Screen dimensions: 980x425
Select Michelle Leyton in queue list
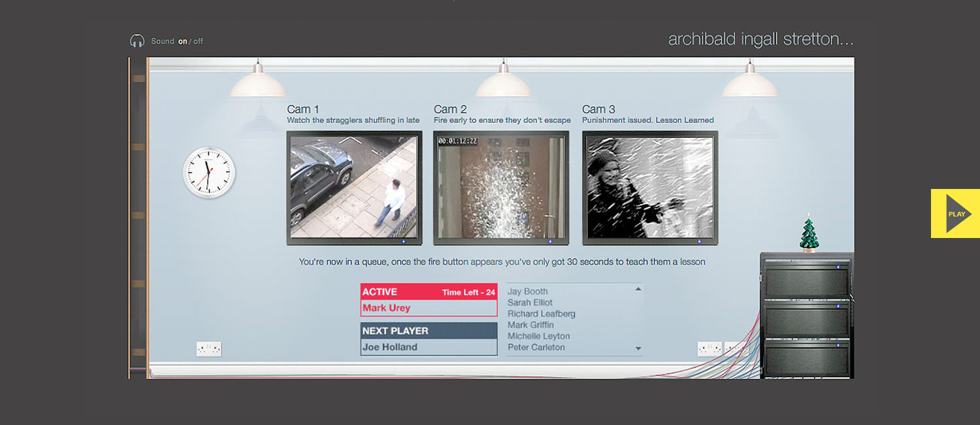pyautogui.click(x=539, y=336)
